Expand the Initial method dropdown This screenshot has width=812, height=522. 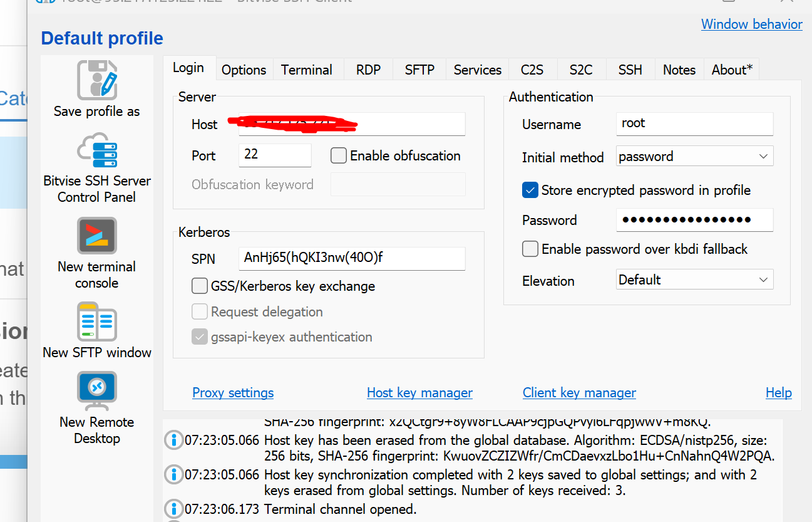695,157
